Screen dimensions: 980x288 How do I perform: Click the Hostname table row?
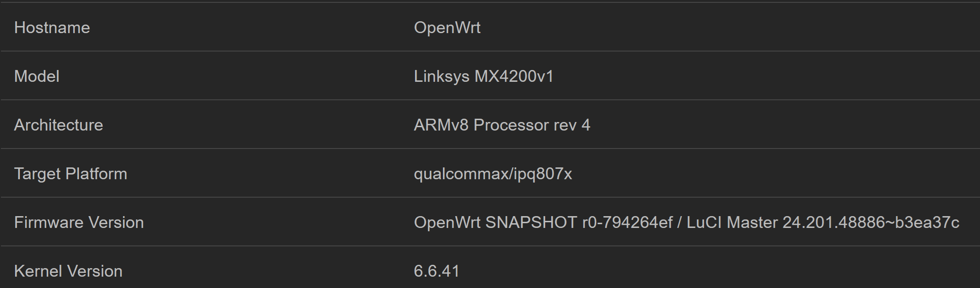[x=490, y=27]
